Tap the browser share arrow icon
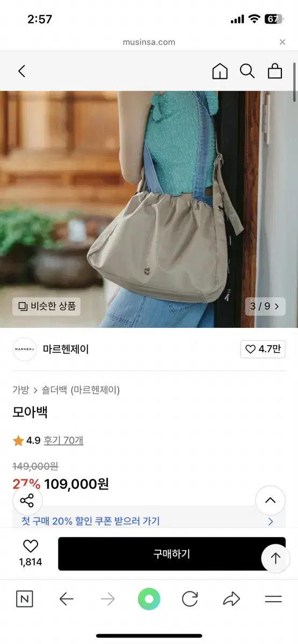Screen dimensions: 298x644 [x=231, y=599]
